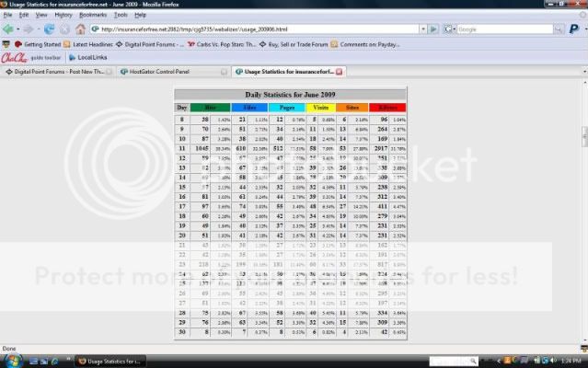Open the Edit menu
The height and width of the screenshot is (368, 588).
(24, 15)
